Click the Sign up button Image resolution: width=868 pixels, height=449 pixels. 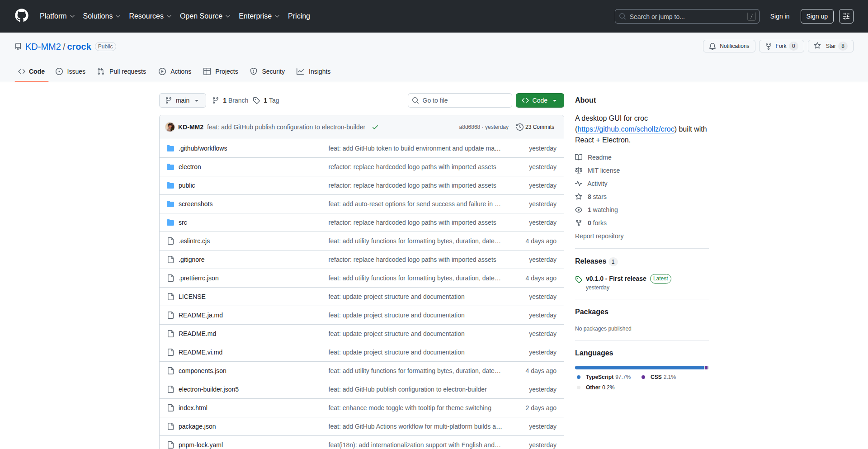point(816,16)
